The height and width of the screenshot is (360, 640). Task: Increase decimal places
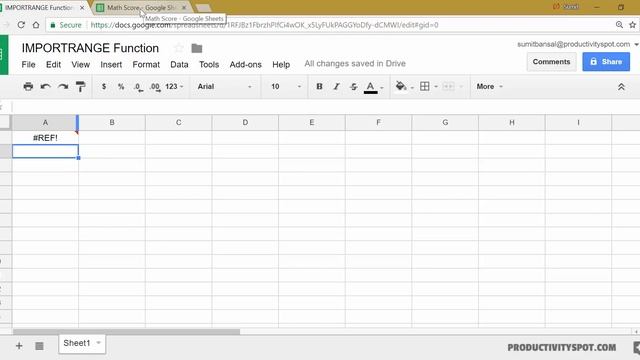click(155, 87)
